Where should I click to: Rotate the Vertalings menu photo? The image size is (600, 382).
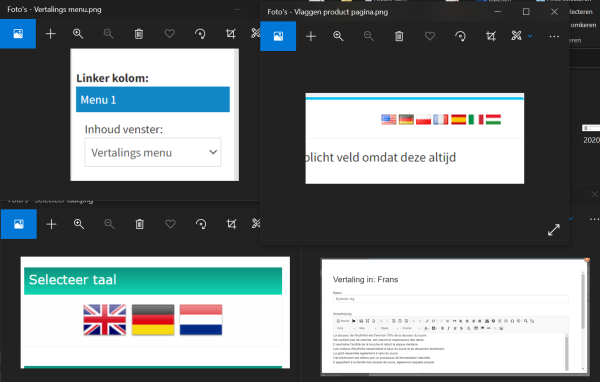(x=200, y=34)
